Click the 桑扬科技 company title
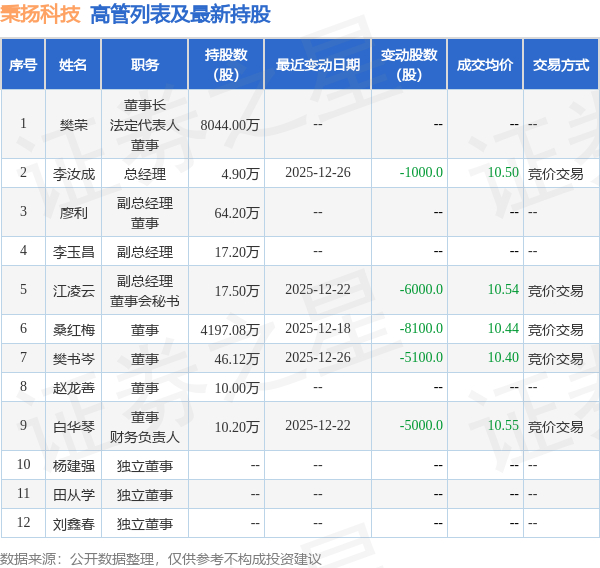This screenshot has width=600, height=568. pos(40,14)
